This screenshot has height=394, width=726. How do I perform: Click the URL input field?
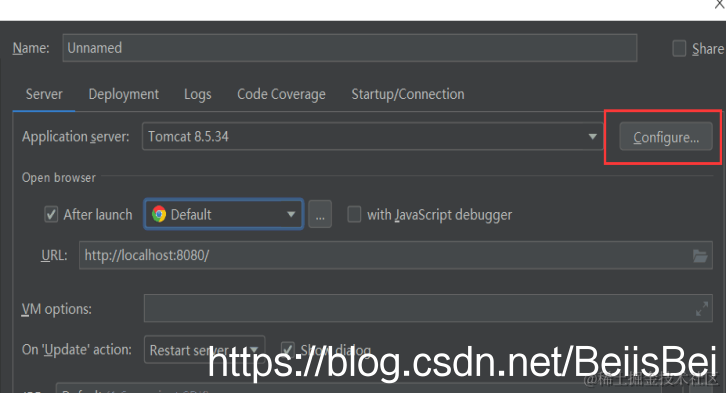[x=395, y=255]
